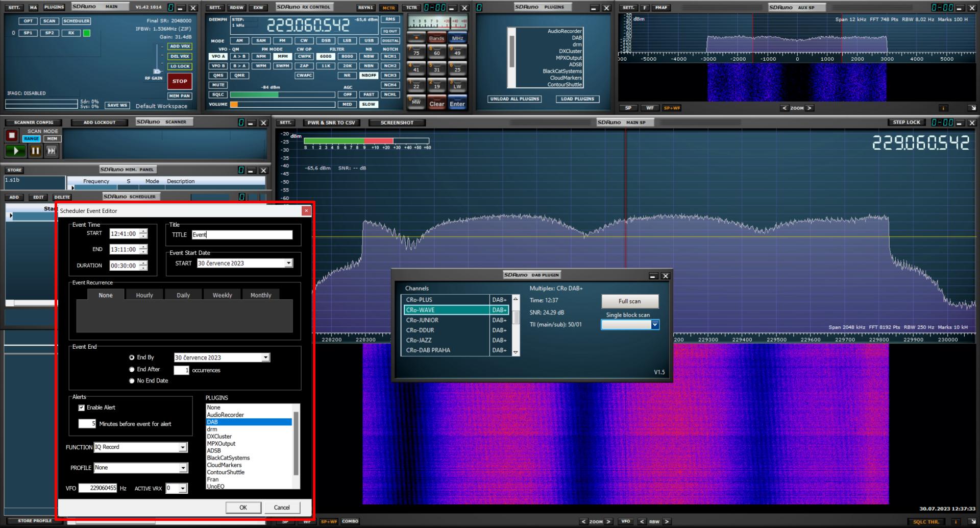Image resolution: width=980 pixels, height=528 pixels.
Task: Select the Hourly recurrence tab
Action: coord(144,295)
